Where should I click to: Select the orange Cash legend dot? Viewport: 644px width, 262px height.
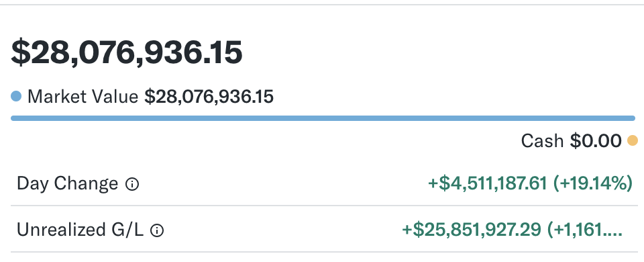[x=633, y=140]
